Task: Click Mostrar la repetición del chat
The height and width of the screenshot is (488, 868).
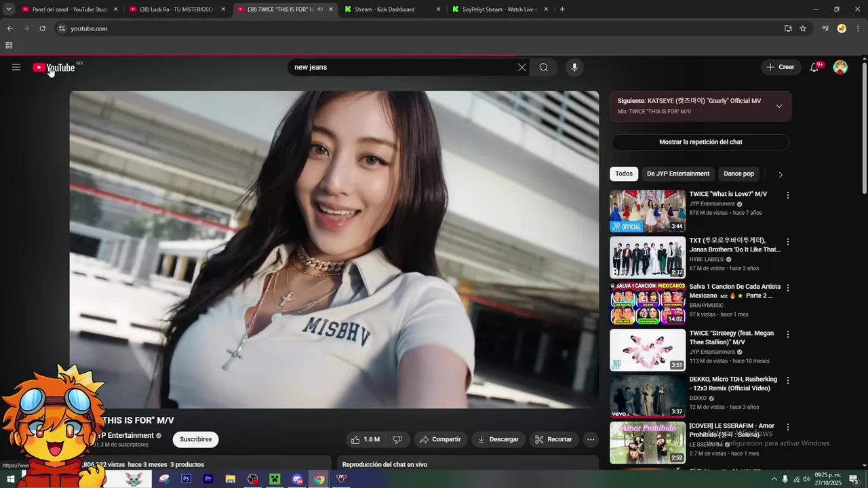Action: click(701, 142)
